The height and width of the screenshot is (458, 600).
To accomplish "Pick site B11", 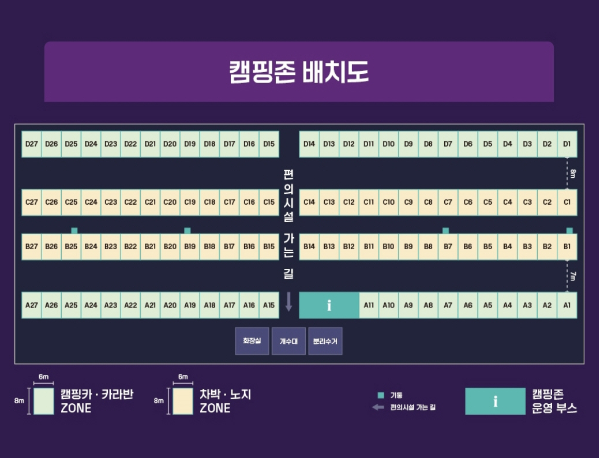I will [x=368, y=247].
